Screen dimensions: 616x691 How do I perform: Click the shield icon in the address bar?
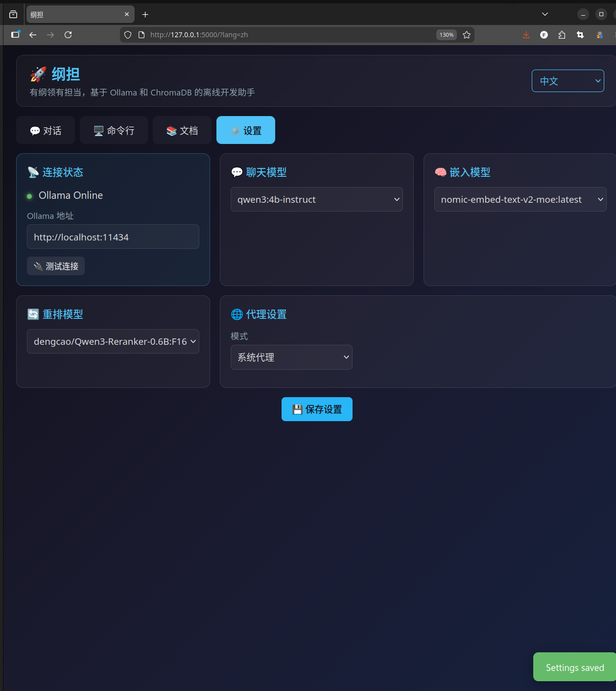click(127, 35)
